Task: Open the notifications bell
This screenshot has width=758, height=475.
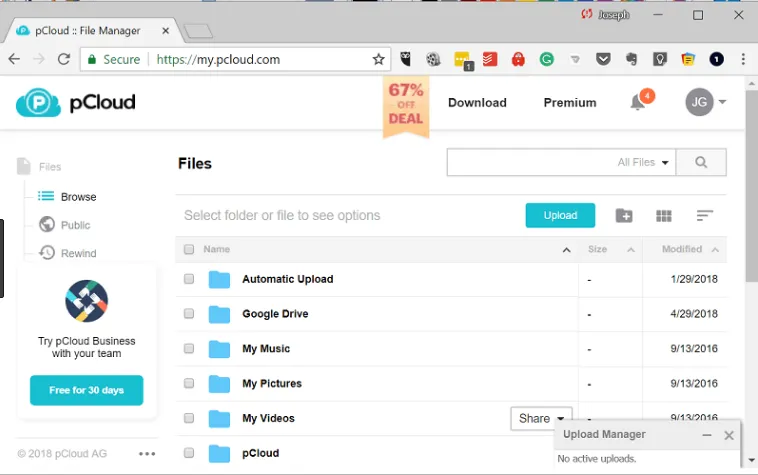Action: 638,102
